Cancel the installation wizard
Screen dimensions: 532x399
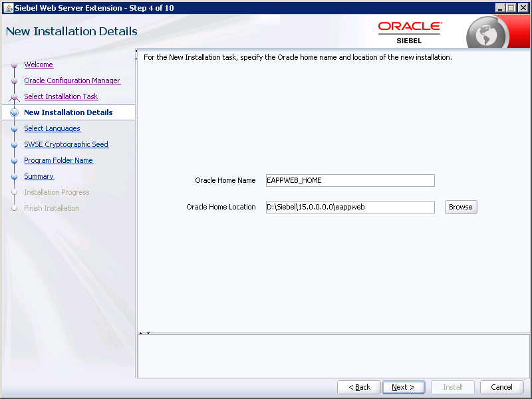[x=501, y=387]
